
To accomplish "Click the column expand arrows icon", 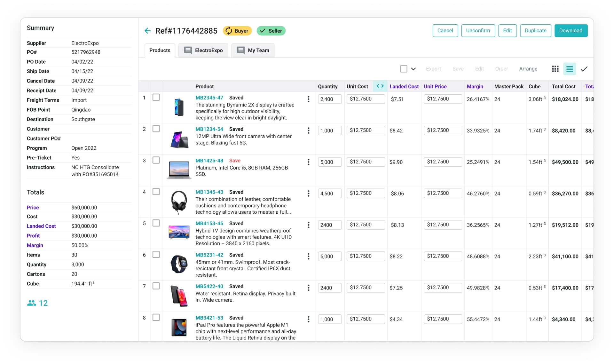I will pos(380,86).
